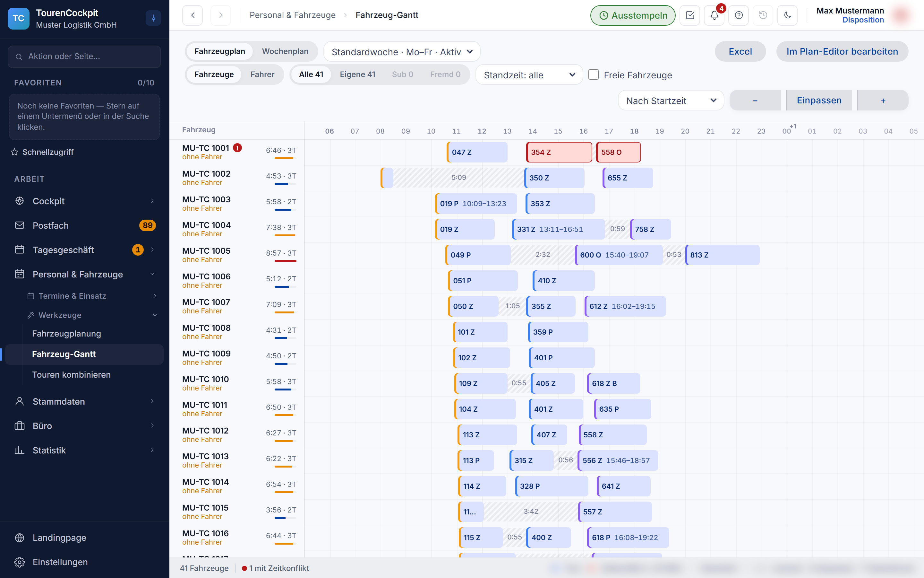924x578 pixels.
Task: Open the Standardwoche Mo–Fr Aktiv dropdown
Action: 402,52
